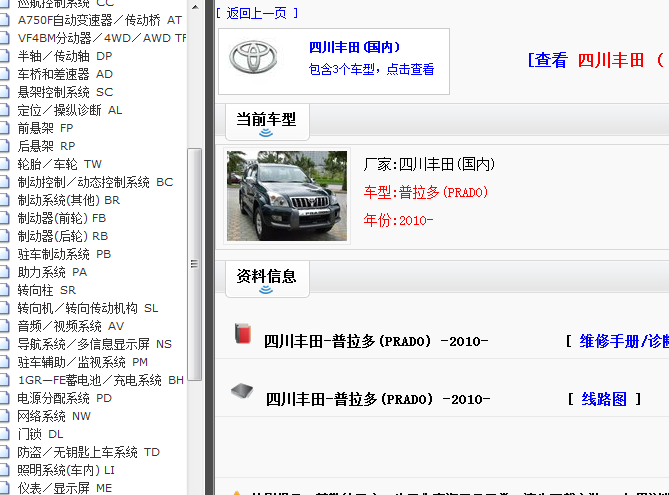Open 转向柱 SR entry
This screenshot has height=495, width=669.
tap(47, 290)
